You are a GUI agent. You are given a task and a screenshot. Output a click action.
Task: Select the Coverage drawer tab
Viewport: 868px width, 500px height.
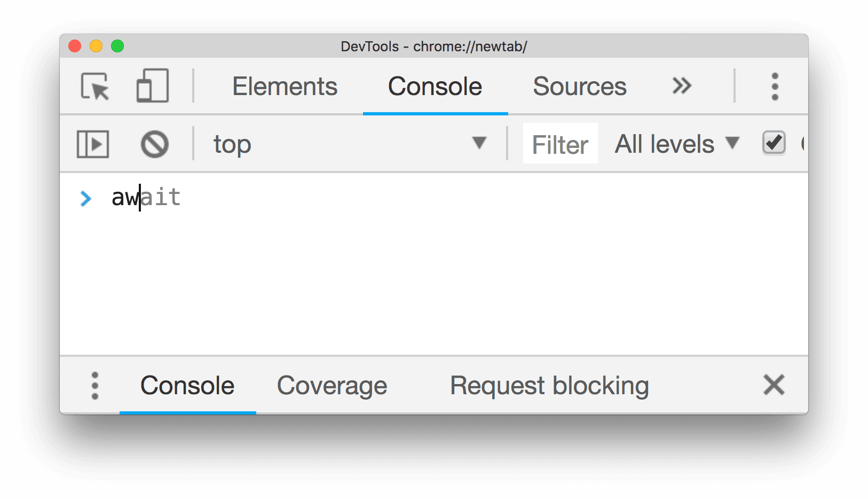[x=332, y=385]
